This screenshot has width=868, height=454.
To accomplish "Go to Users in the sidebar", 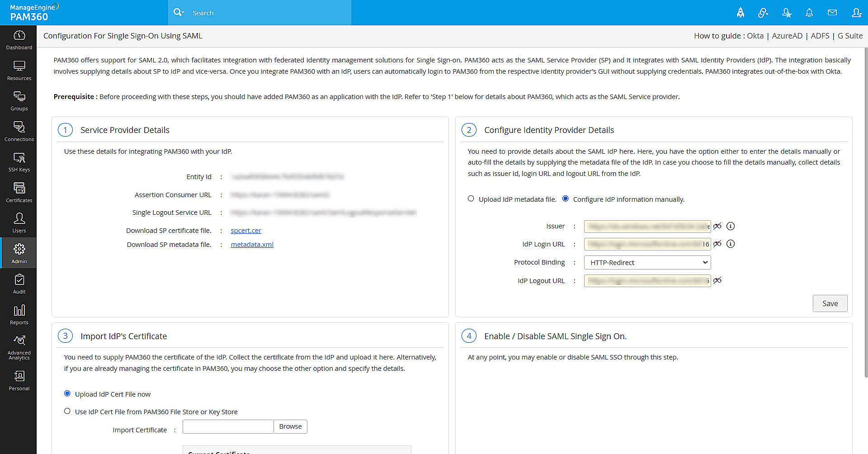I will tap(19, 223).
